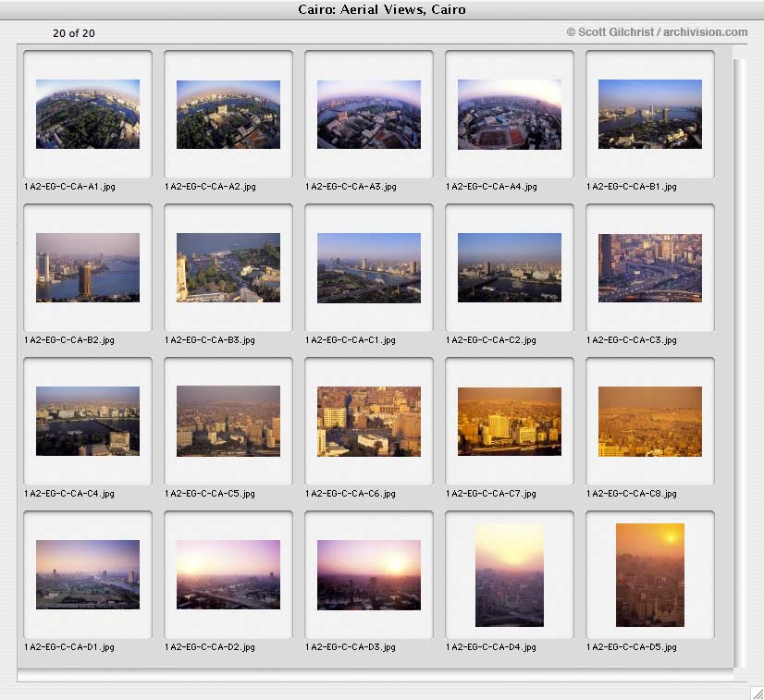The image size is (764, 700).
Task: Open thumbnail above 1A2-EG-C-CA-C4.jpg
Action: pos(88,421)
